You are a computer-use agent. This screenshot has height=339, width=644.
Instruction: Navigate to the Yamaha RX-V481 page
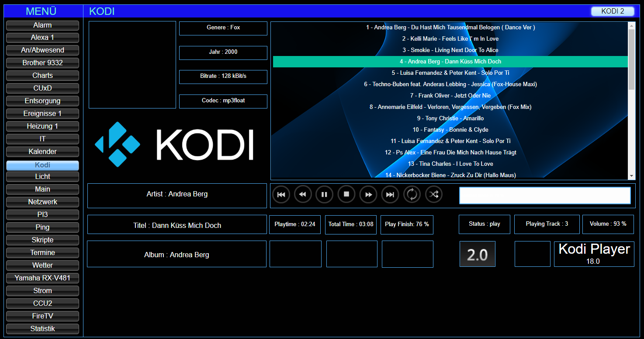tap(42, 278)
